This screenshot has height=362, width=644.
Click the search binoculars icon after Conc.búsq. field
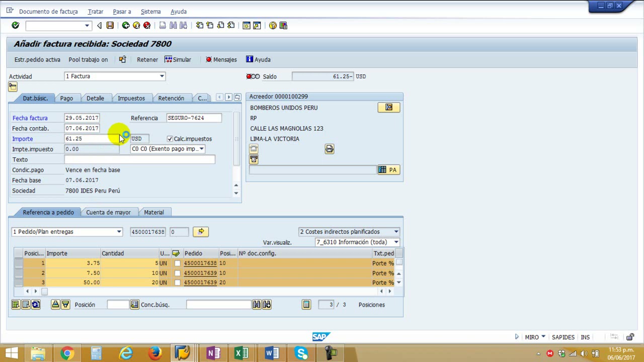point(257,304)
